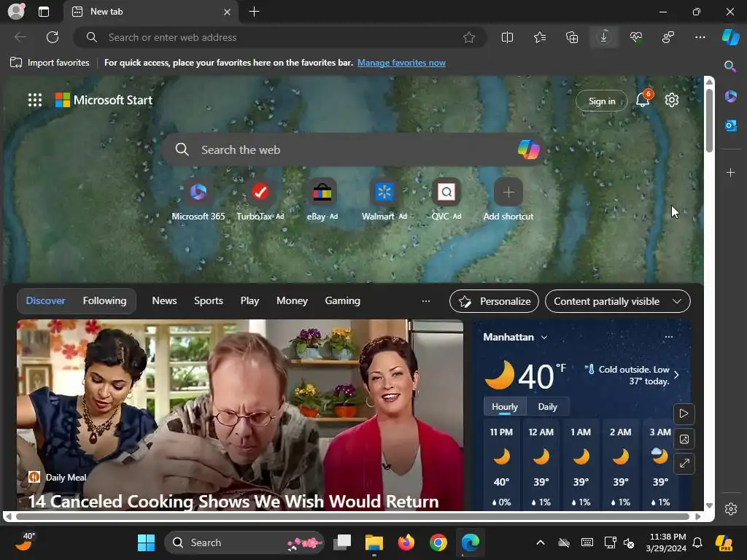Open the News feed tab
The height and width of the screenshot is (560, 747).
[x=164, y=301]
